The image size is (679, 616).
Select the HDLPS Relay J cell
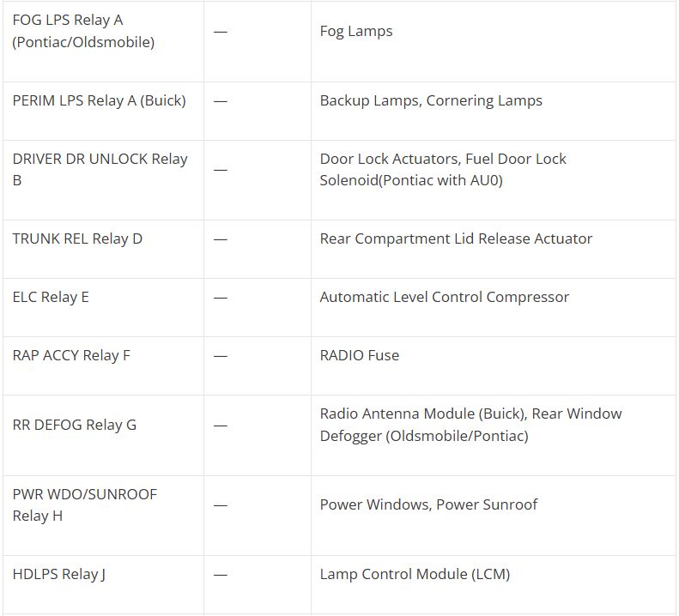pos(59,574)
